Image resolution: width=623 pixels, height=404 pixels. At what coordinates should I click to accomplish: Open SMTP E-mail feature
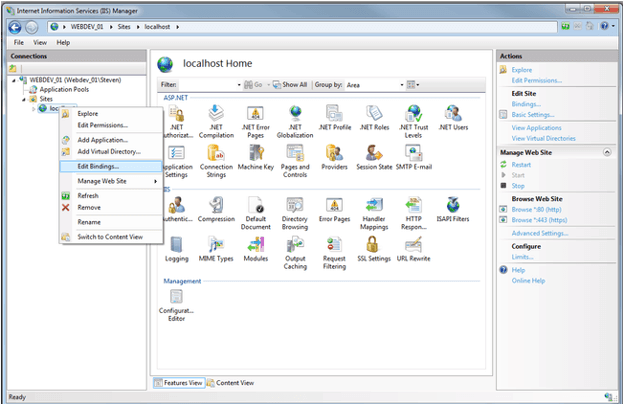[413, 157]
